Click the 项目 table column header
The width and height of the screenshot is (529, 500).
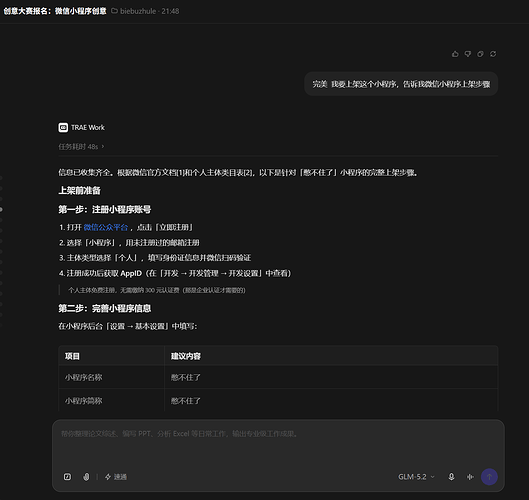tap(72, 356)
